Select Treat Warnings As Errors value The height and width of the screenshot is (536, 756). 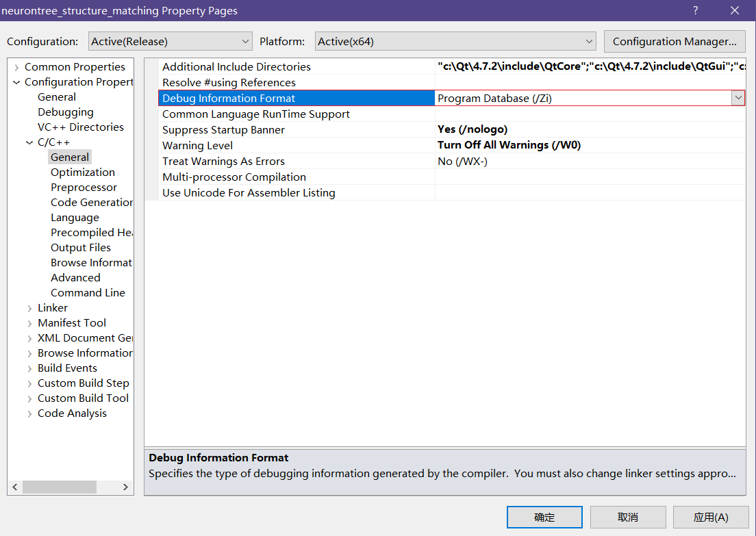point(589,162)
